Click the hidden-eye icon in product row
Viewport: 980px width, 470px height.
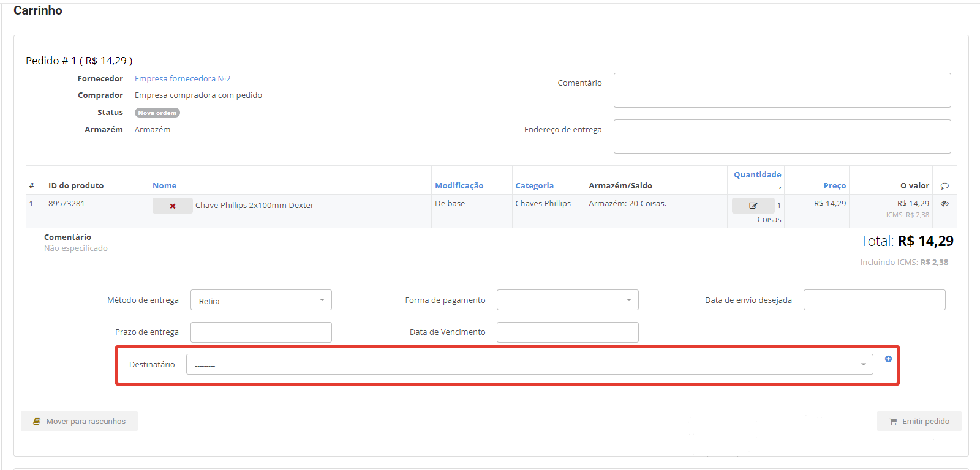coord(944,204)
